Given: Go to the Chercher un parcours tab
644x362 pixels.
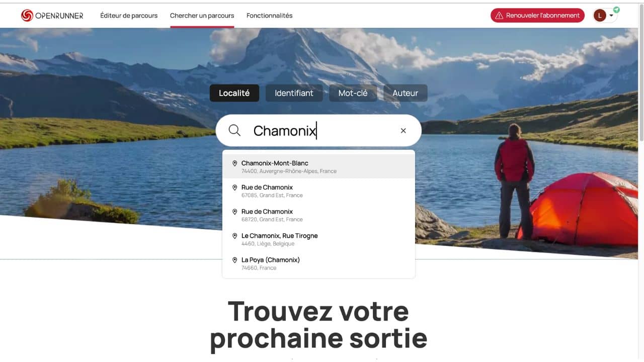Looking at the screenshot, I should click(x=202, y=16).
